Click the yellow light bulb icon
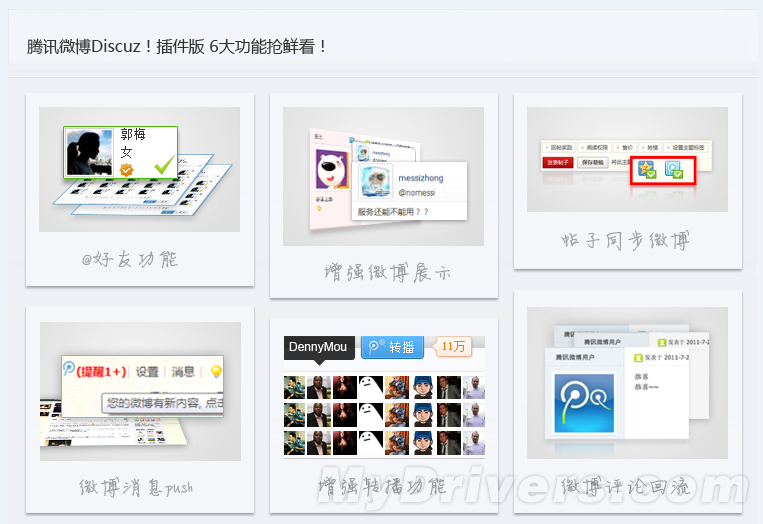The width and height of the screenshot is (763, 524). 216,372
